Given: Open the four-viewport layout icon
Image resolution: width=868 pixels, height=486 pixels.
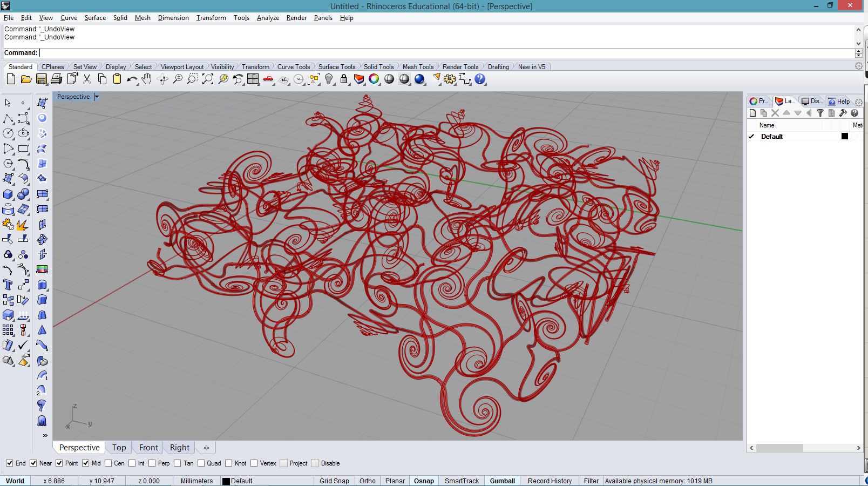Looking at the screenshot, I should 253,79.
